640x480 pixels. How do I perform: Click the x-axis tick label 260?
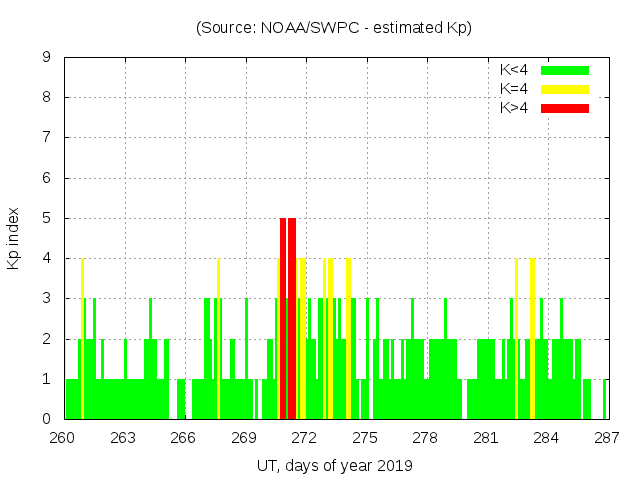tap(63, 438)
